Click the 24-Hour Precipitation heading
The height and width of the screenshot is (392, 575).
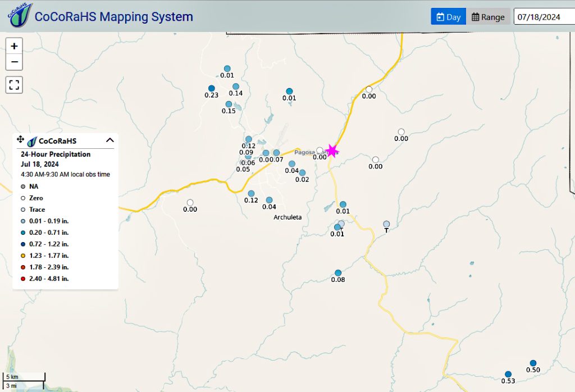[56, 154]
